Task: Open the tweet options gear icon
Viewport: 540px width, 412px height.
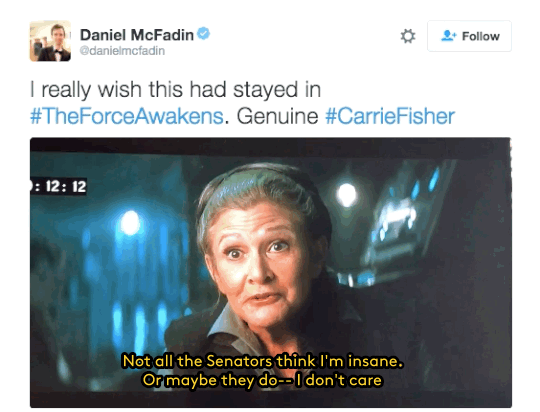Action: [x=408, y=36]
